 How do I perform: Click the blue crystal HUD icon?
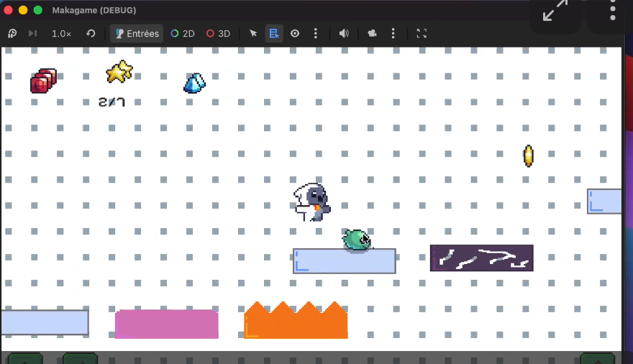(195, 83)
